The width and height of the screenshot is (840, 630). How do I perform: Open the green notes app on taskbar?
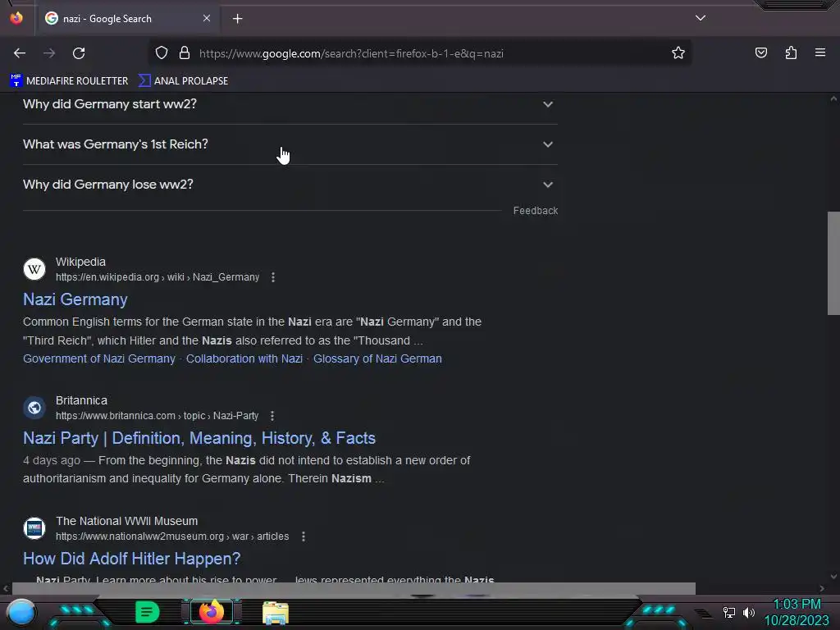147,612
